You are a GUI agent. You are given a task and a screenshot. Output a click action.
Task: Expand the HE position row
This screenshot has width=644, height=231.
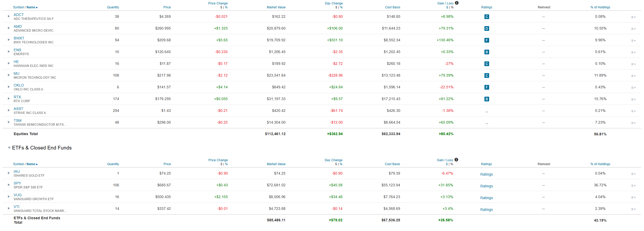(9, 63)
